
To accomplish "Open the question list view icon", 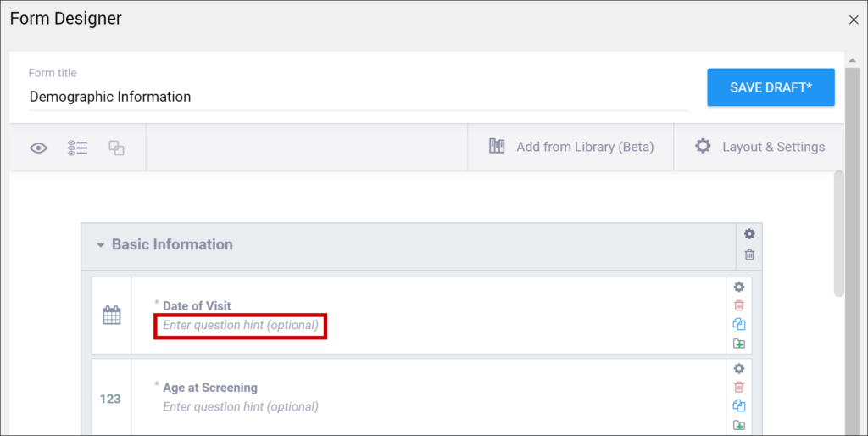I will point(78,148).
